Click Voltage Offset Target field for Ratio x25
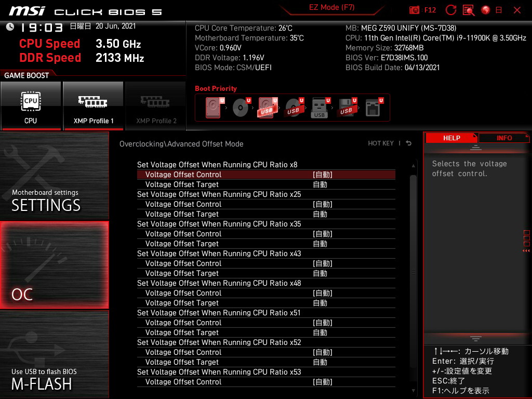This screenshot has height=399, width=532. click(266, 214)
